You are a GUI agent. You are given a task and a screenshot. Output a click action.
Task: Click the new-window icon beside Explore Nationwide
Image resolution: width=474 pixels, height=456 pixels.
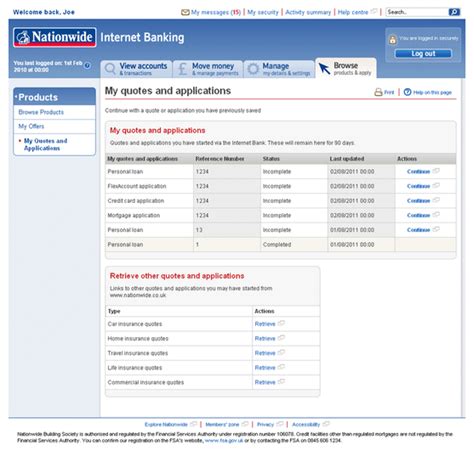[193, 424]
